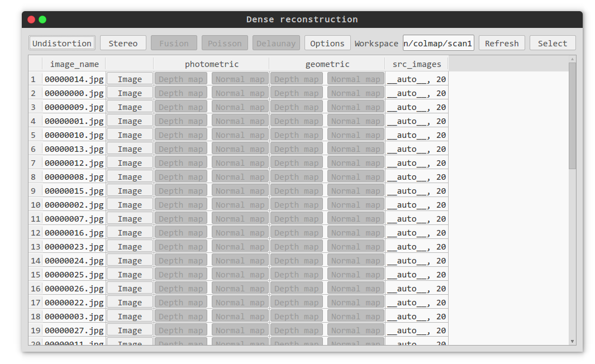Edit src_images cell of 00000003.jpg
595x364 pixels.
click(417, 316)
